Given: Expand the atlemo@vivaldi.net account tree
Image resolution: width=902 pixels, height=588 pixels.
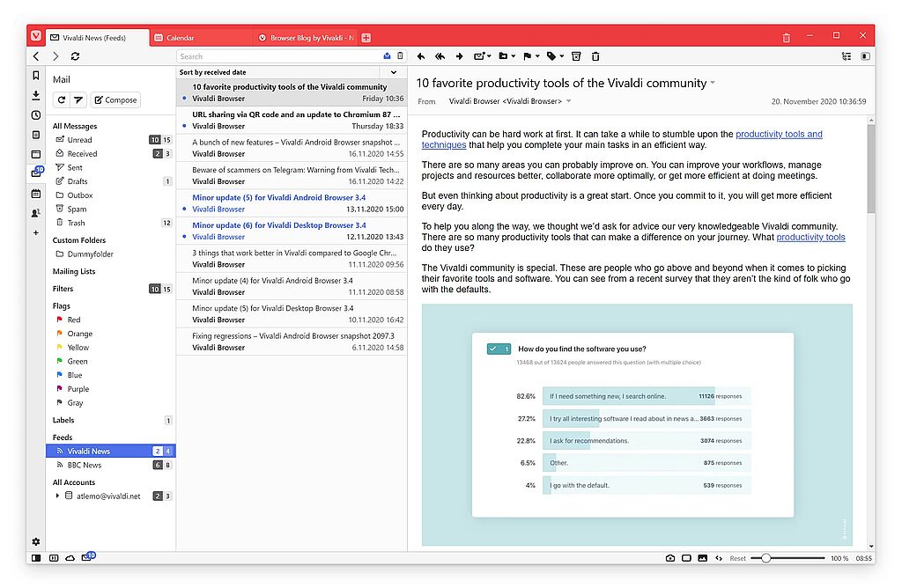Looking at the screenshot, I should [57, 496].
